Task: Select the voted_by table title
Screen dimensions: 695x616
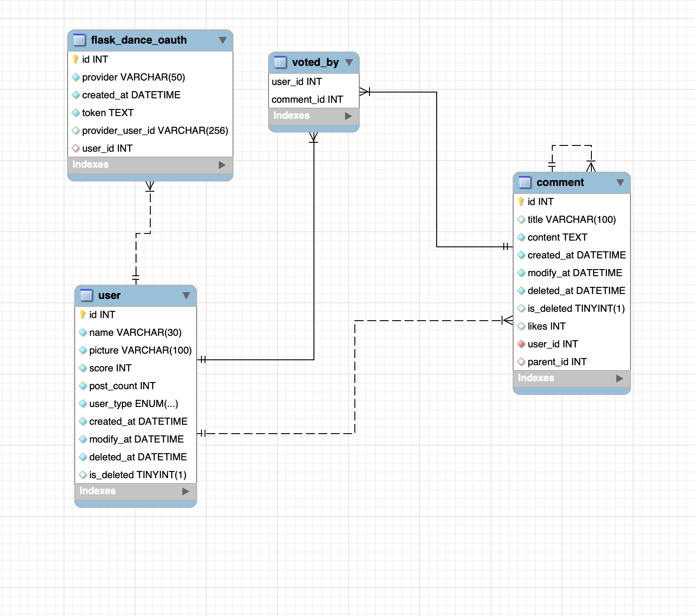Action: coord(315,62)
